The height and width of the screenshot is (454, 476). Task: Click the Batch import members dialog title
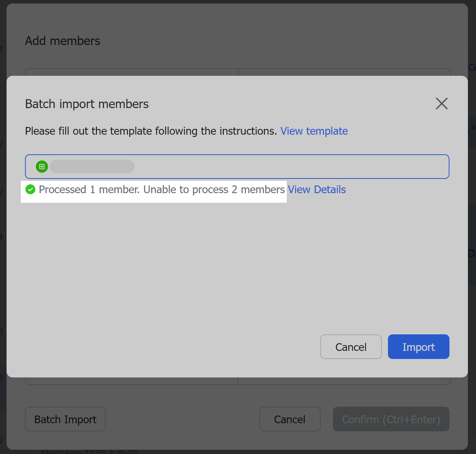(87, 103)
